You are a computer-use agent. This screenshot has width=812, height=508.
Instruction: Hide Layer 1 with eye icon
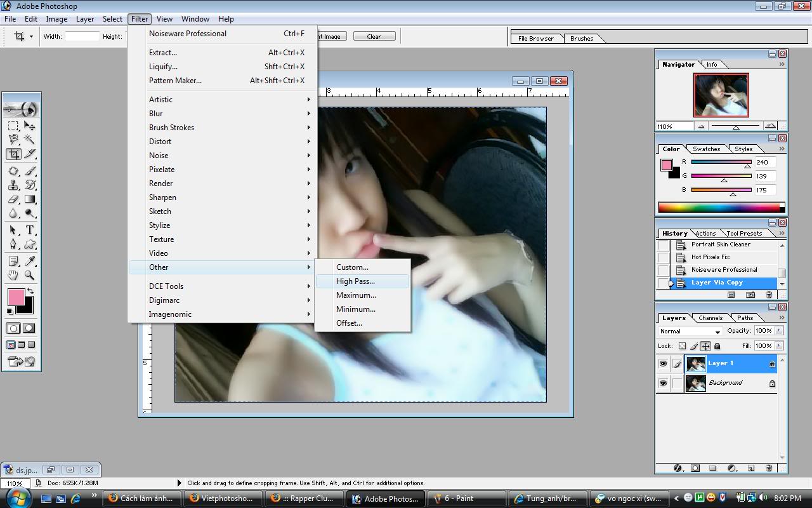[663, 364]
